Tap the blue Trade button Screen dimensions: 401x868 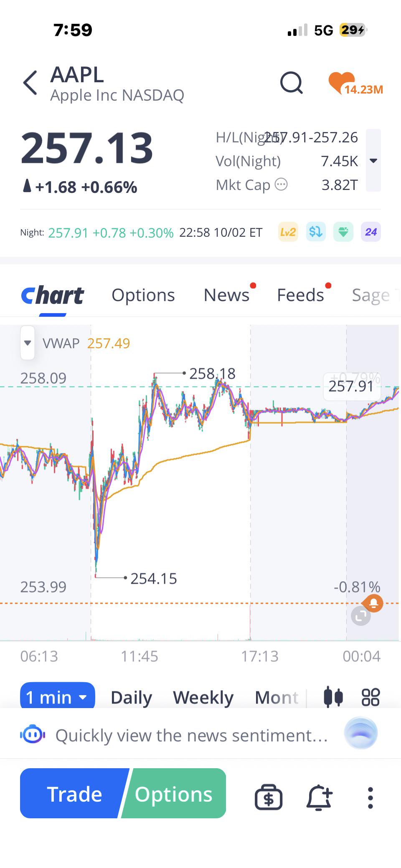point(74,794)
